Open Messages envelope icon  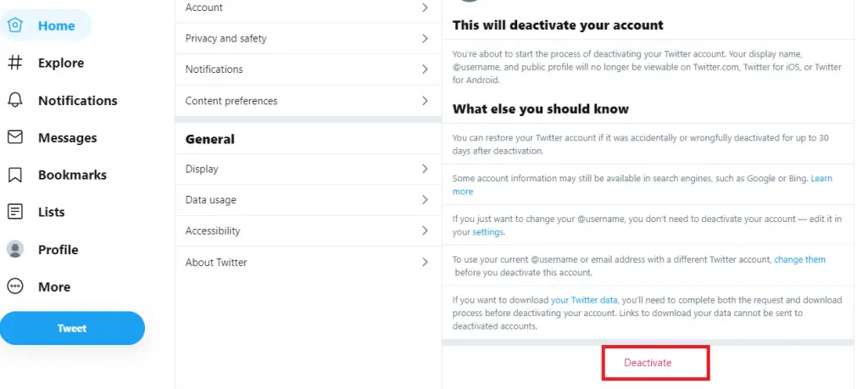click(x=15, y=137)
